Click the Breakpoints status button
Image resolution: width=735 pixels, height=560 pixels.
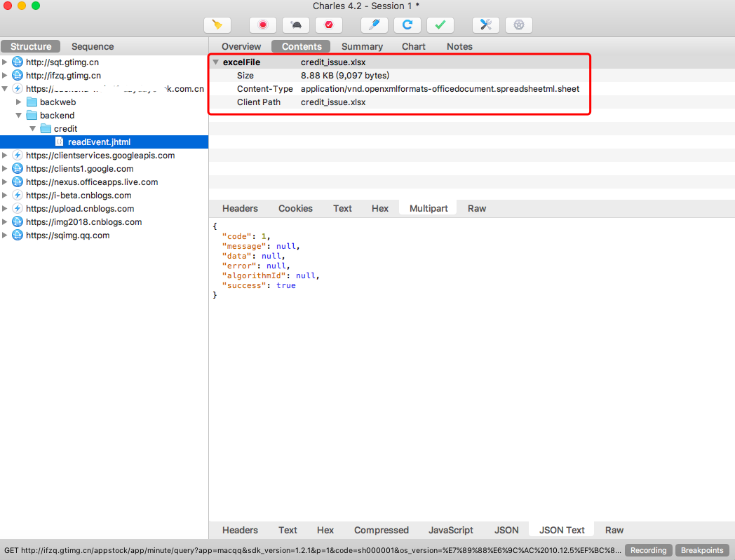click(702, 550)
